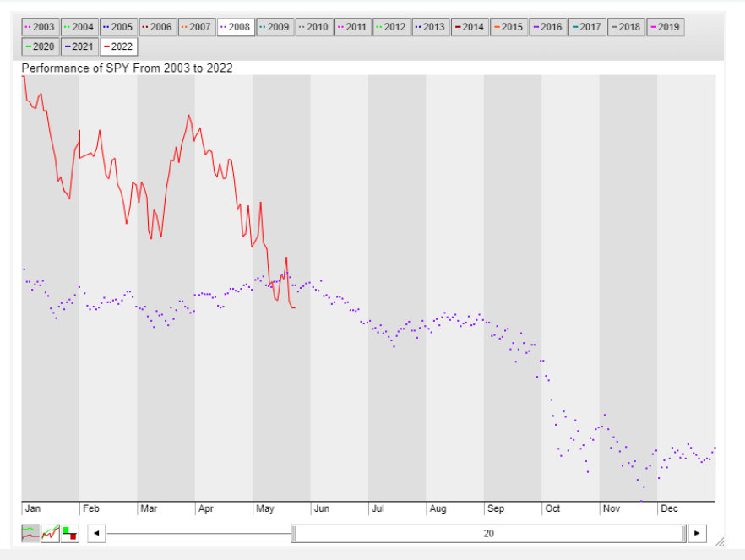Click the Sep label on the month axis
This screenshot has width=745, height=560.
496,508
